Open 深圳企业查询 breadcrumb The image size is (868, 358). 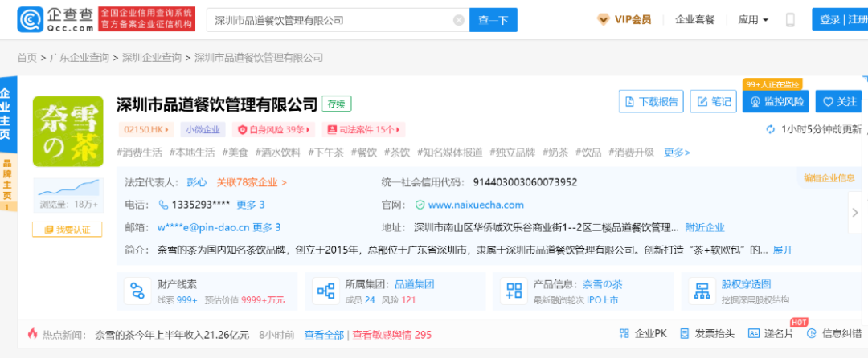152,58
